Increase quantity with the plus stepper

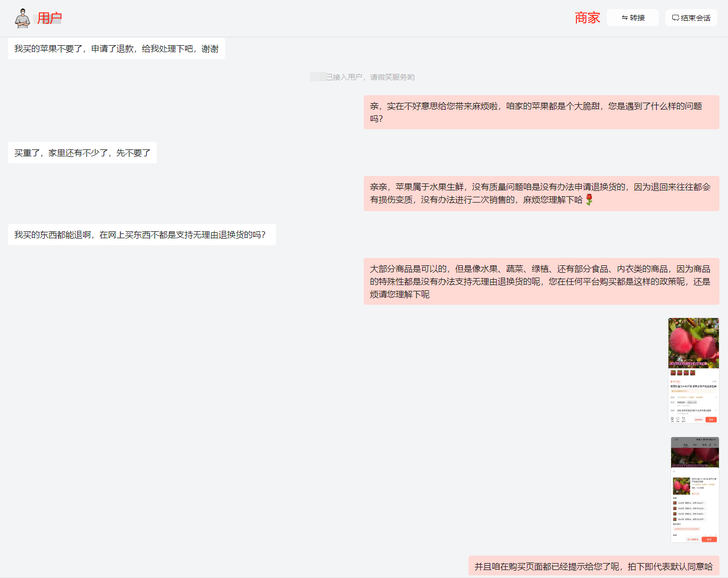point(716,535)
